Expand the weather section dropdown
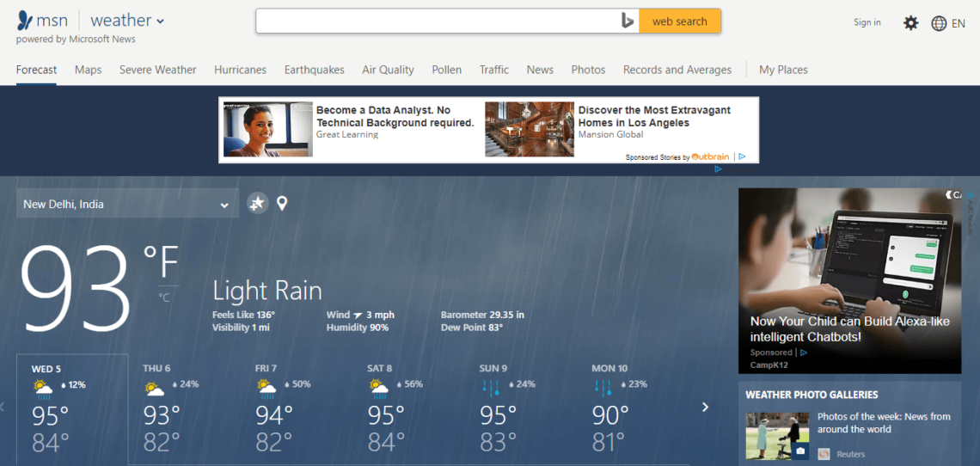The width and height of the screenshot is (980, 466). point(161,21)
